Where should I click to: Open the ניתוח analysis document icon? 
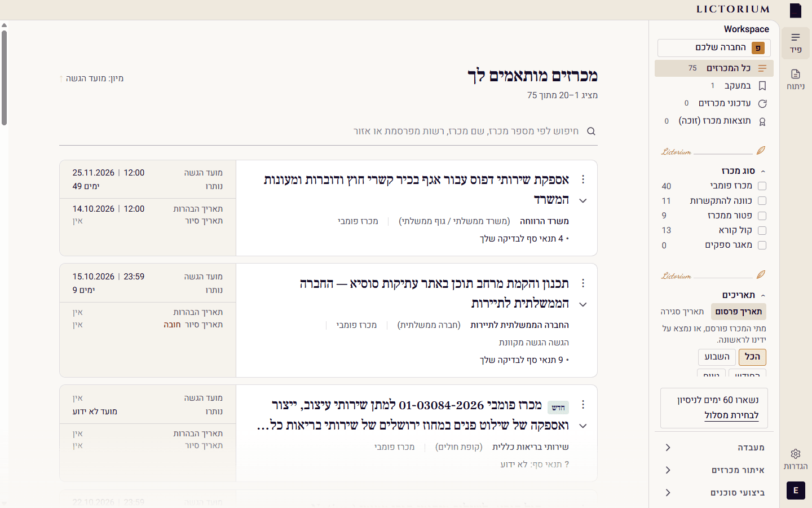coord(796,80)
